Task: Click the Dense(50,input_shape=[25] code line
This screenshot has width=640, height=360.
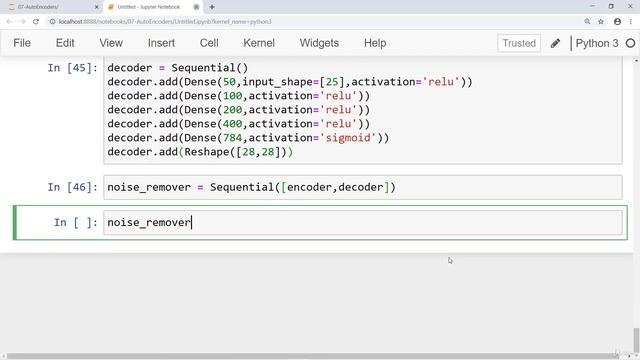Action: click(x=290, y=82)
